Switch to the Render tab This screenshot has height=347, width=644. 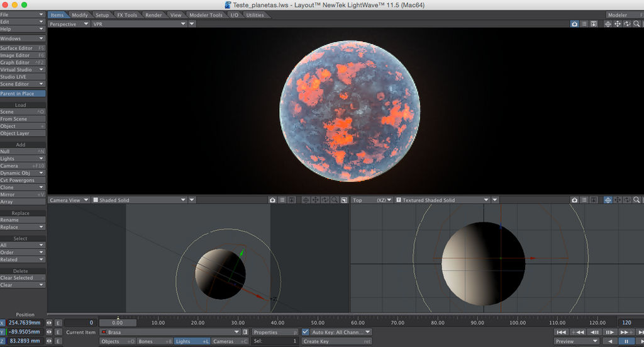coord(153,15)
